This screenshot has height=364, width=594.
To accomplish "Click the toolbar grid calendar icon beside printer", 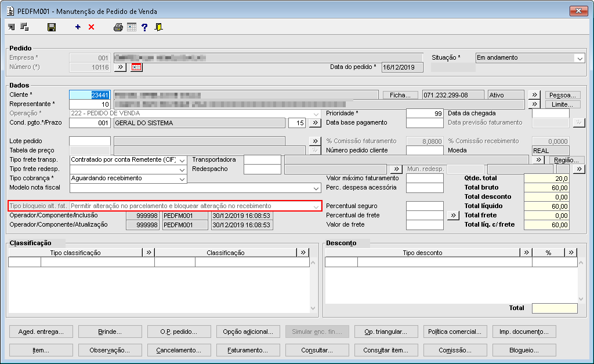I will 132,27.
